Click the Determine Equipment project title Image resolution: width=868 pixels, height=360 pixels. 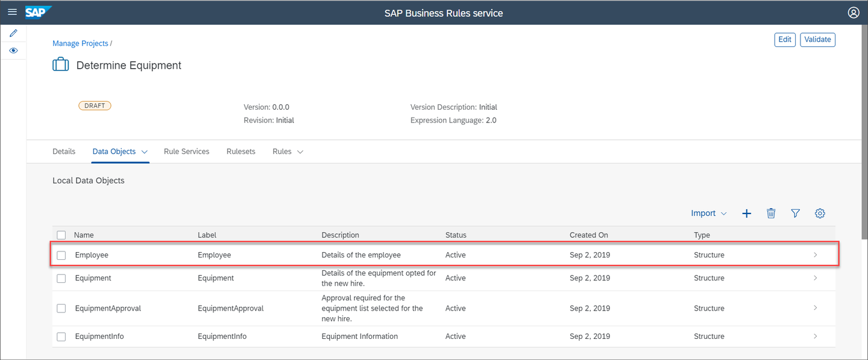[x=129, y=65]
